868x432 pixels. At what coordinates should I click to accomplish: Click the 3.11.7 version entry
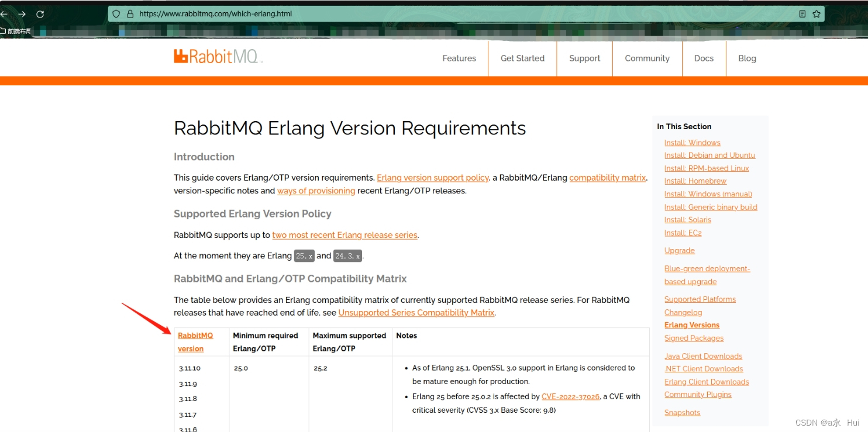(188, 414)
